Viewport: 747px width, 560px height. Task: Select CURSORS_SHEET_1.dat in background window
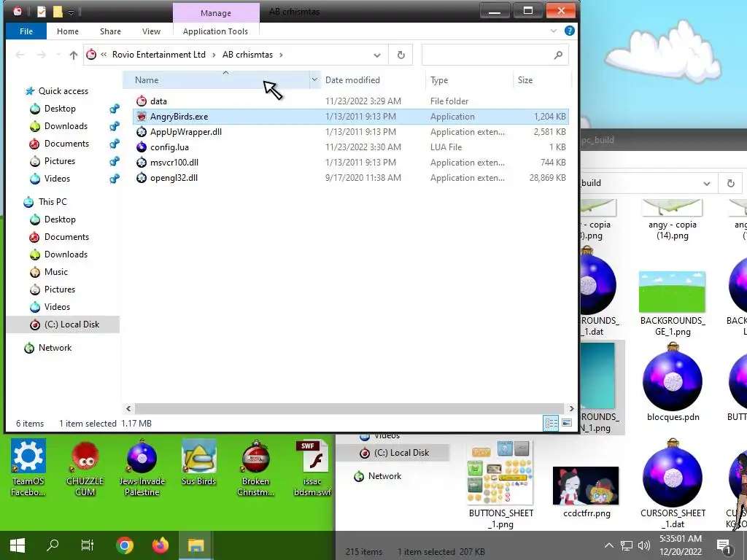(673, 484)
